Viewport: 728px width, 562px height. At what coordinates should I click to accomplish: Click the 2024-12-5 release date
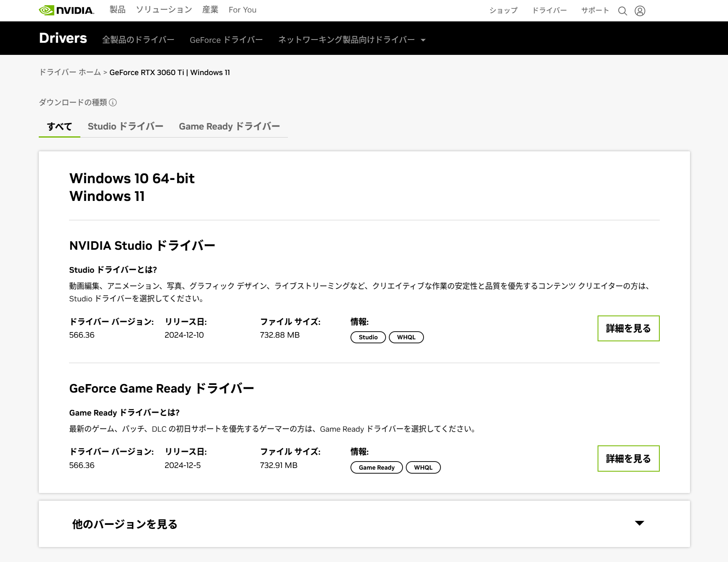tap(183, 465)
